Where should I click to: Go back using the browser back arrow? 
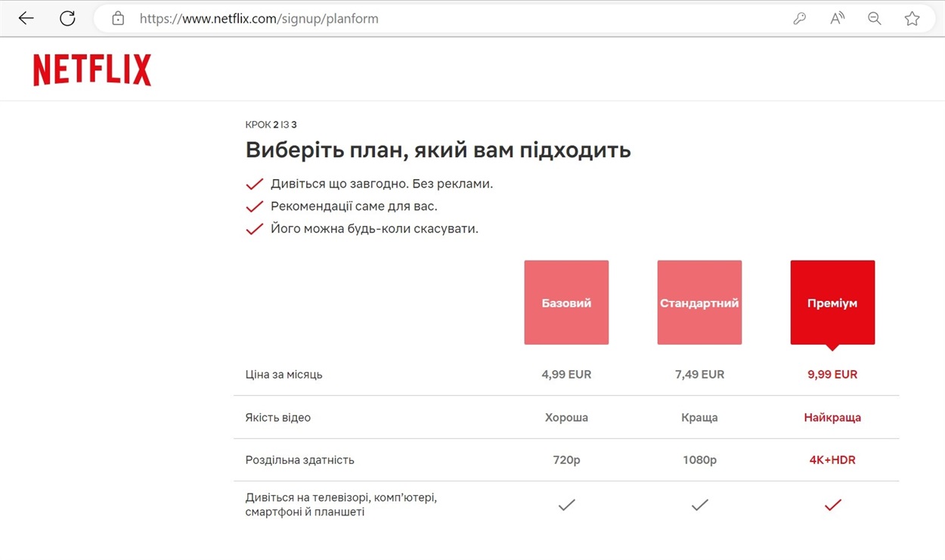[26, 19]
